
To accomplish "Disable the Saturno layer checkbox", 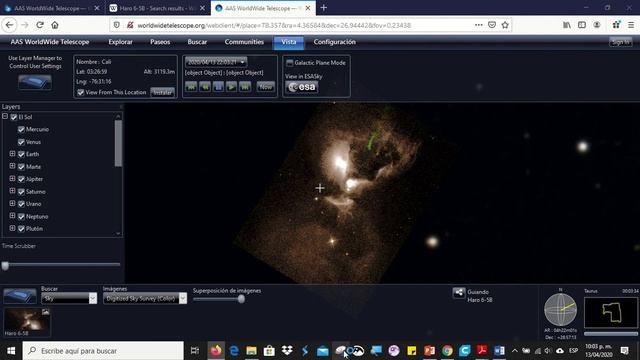I will (x=21, y=191).
